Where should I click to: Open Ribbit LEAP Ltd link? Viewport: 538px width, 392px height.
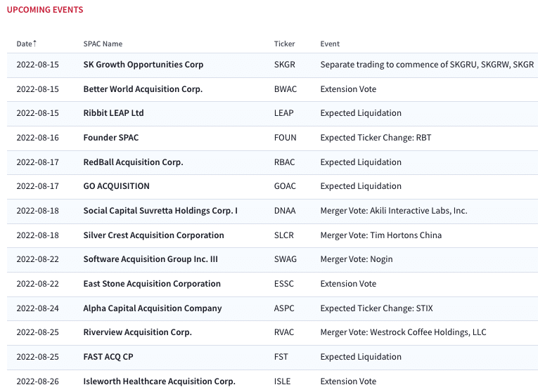pyautogui.click(x=113, y=113)
